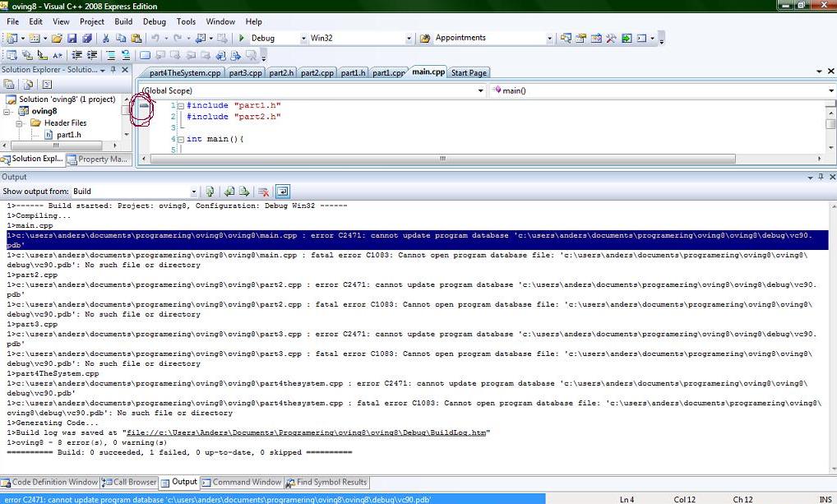
Task: Click the Clear All output icon
Action: 264,192
